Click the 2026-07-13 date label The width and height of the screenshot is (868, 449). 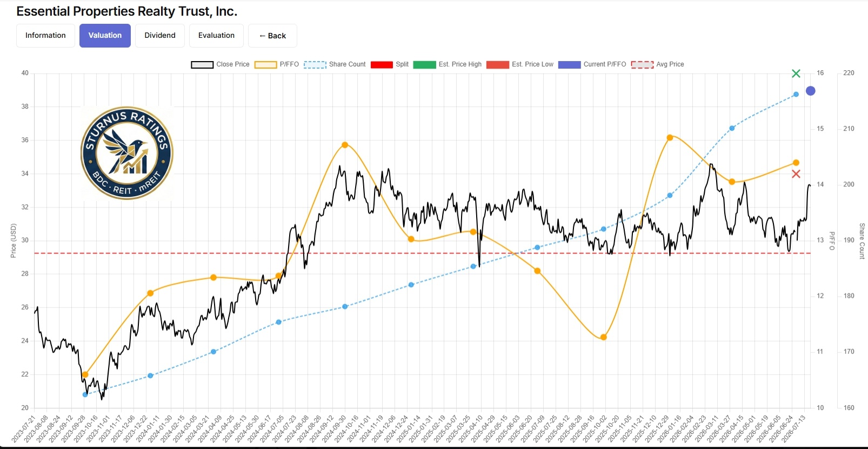tap(794, 428)
